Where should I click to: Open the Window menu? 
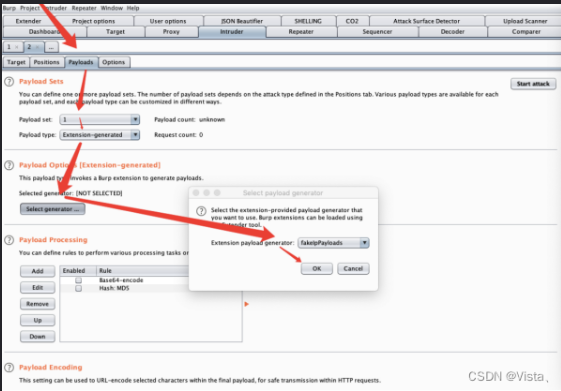(x=111, y=8)
